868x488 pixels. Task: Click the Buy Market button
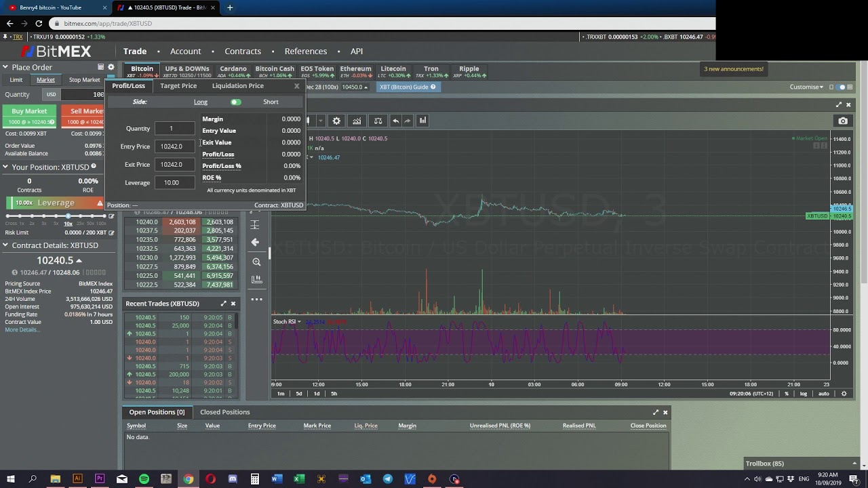29,116
